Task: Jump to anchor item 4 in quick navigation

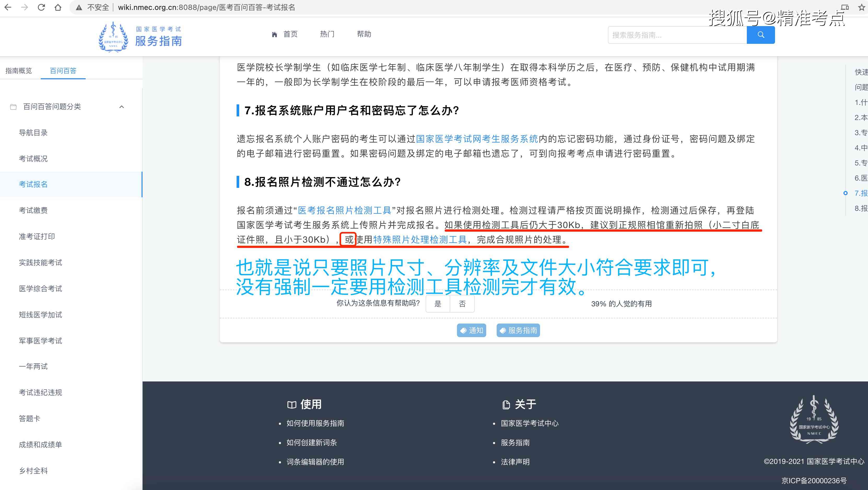Action: [861, 147]
